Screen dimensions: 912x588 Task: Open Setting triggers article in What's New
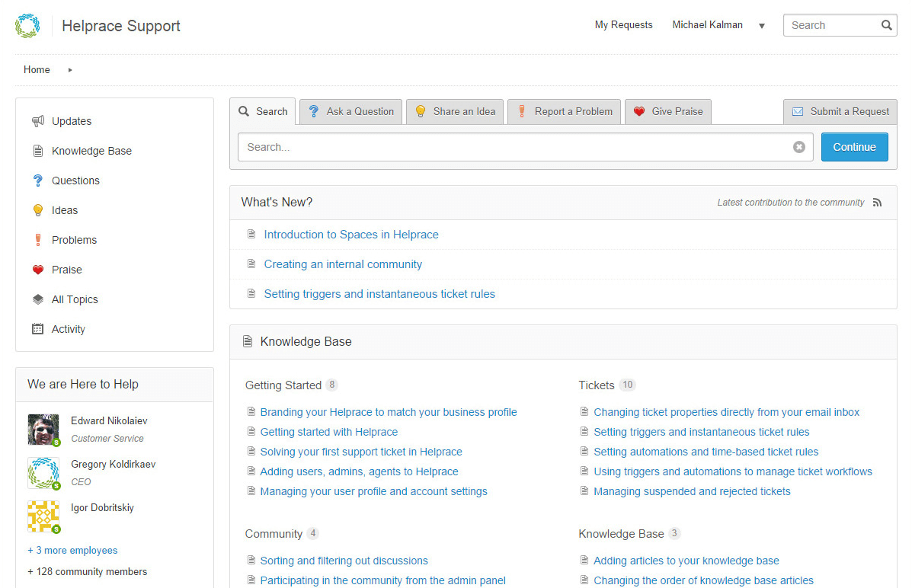[379, 294]
